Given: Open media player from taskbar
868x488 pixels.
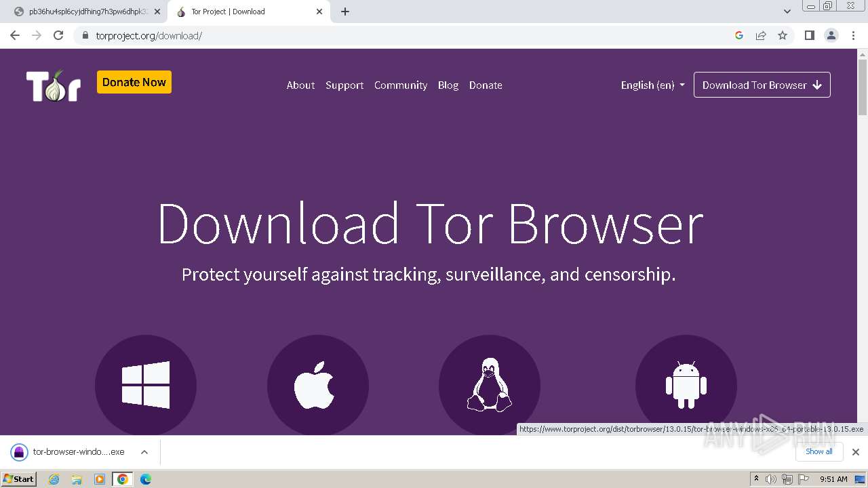Looking at the screenshot, I should point(100,479).
